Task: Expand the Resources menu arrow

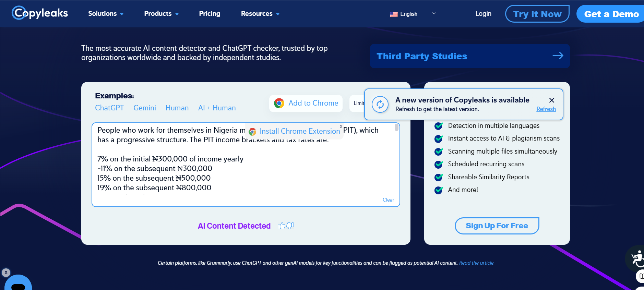Action: click(x=278, y=14)
